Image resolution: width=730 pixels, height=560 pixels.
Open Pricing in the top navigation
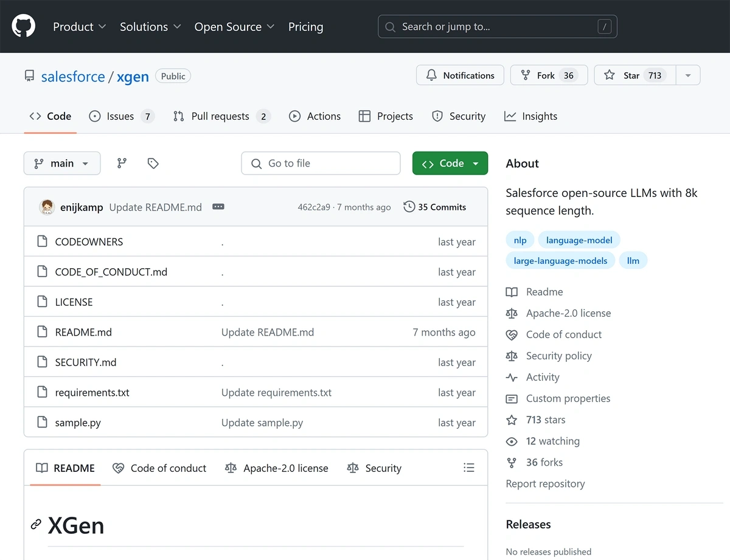pyautogui.click(x=305, y=27)
